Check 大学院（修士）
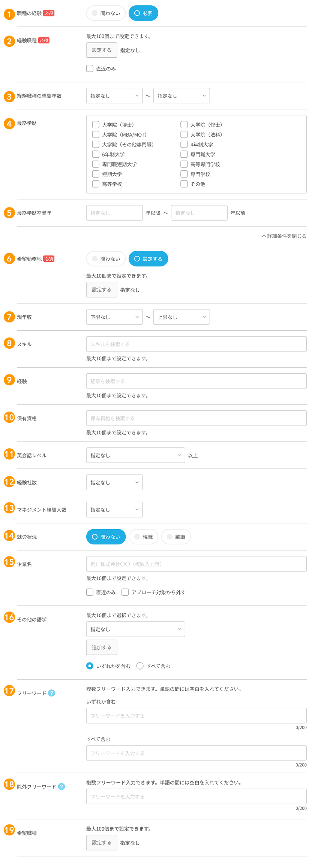Screen dimensions: 318x868 (184, 125)
